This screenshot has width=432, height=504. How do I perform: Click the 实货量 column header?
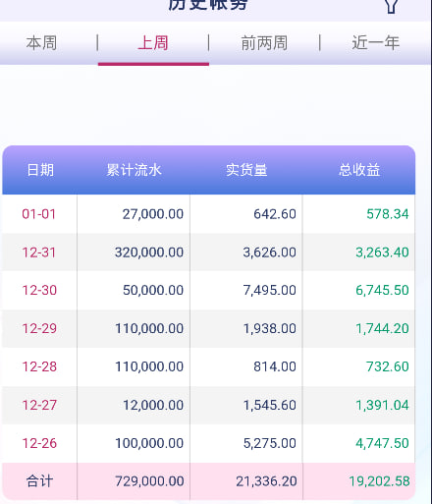[x=246, y=170]
